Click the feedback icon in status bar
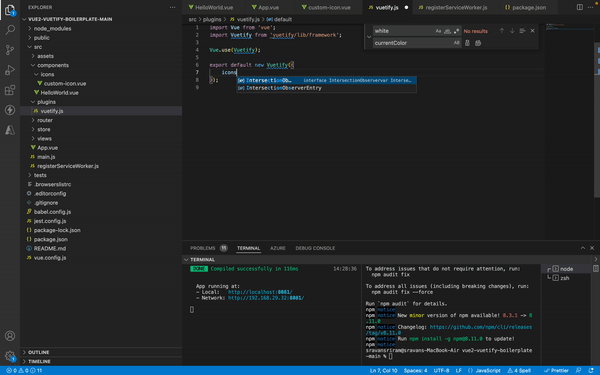Image resolution: width=600 pixels, height=375 pixels. tap(578, 370)
